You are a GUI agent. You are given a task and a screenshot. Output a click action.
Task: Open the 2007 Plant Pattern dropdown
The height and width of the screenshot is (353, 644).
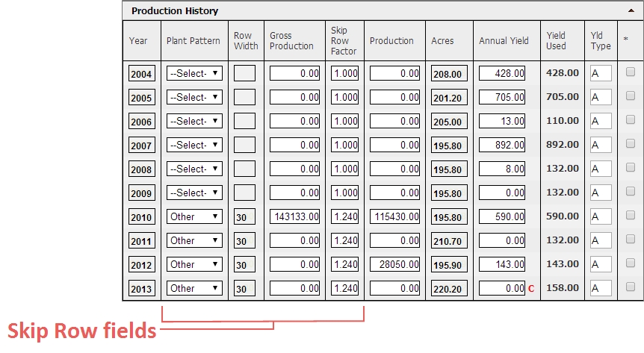pos(194,145)
